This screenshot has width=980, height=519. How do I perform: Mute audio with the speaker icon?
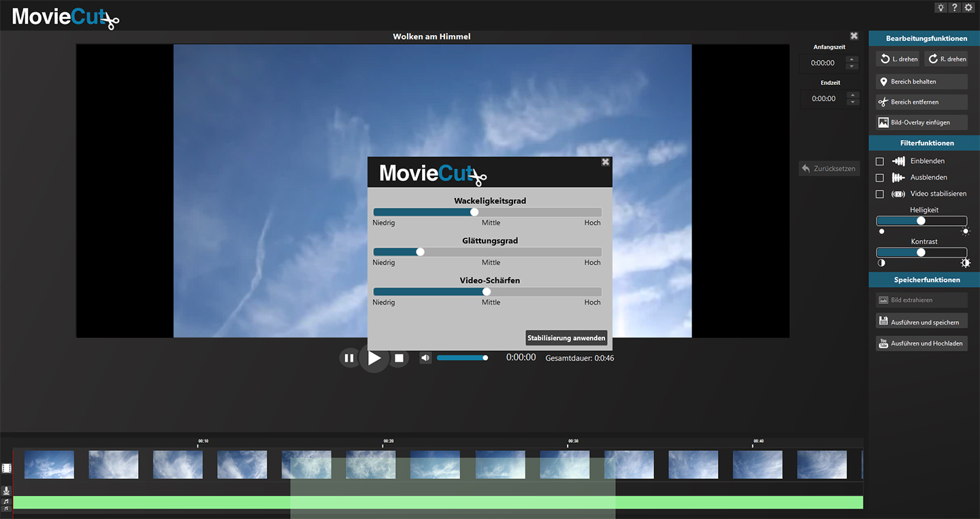425,358
